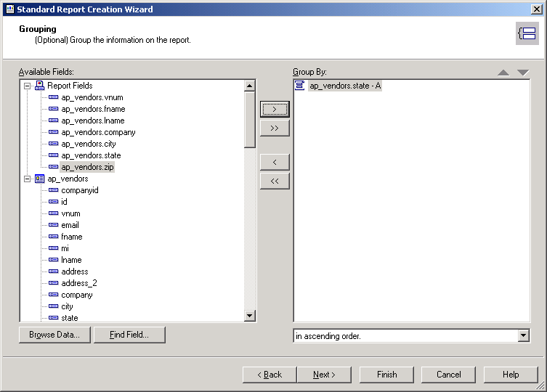Click the add field (>) arrow button
Screen dimensions: 547x392
tap(275, 109)
